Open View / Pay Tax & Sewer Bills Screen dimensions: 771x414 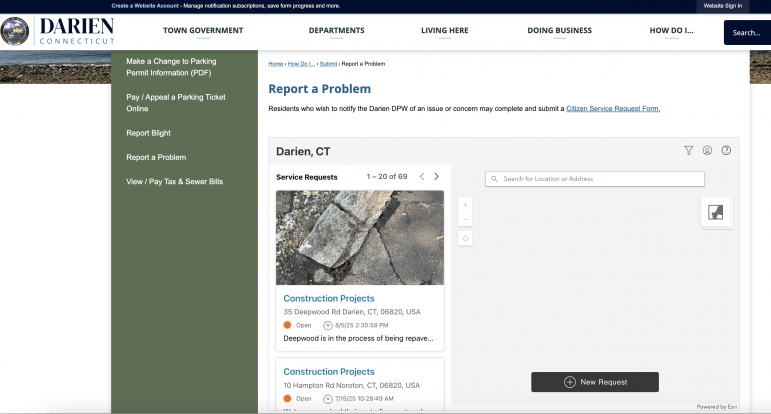pyautogui.click(x=175, y=181)
